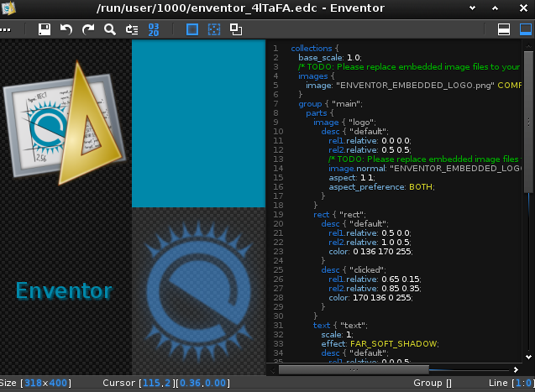Screen dimensions: 535x392
Task: Click 'rel1.relative: 0.65 0.15;' on line 26
Action: (x=375, y=279)
